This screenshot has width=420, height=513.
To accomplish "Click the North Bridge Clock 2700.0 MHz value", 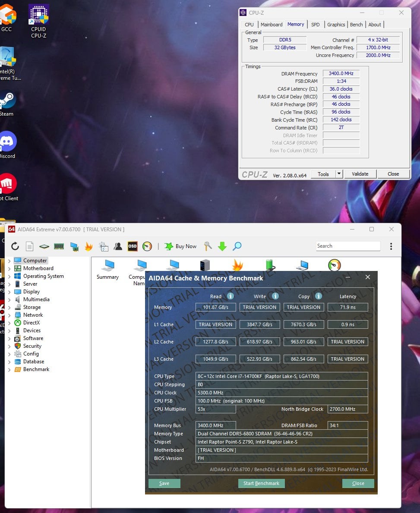I will (347, 409).
